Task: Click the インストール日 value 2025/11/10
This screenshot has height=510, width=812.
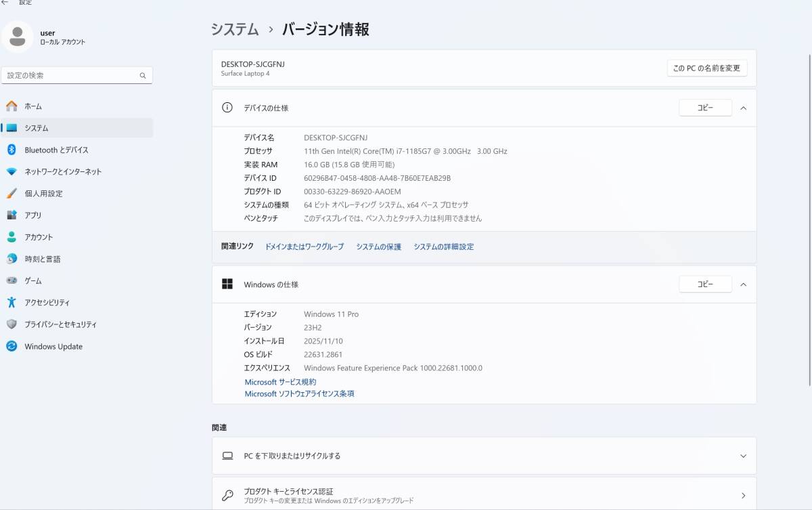Action: (323, 341)
